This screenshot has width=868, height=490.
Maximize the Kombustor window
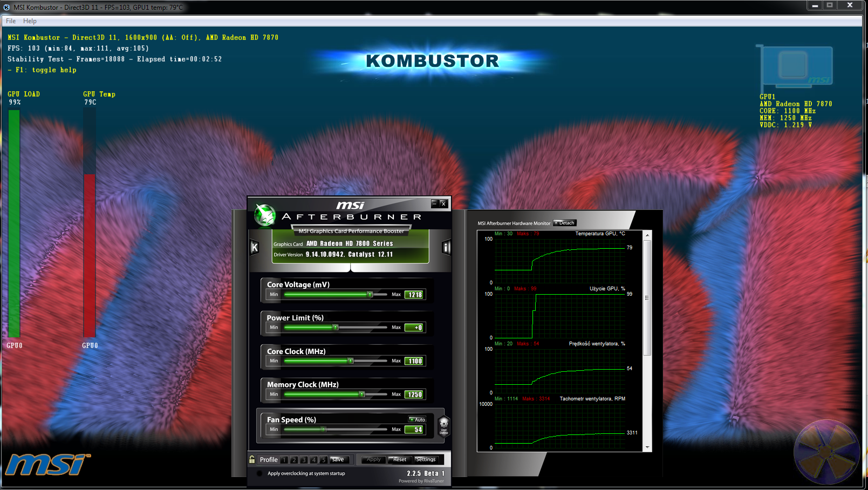click(830, 5)
